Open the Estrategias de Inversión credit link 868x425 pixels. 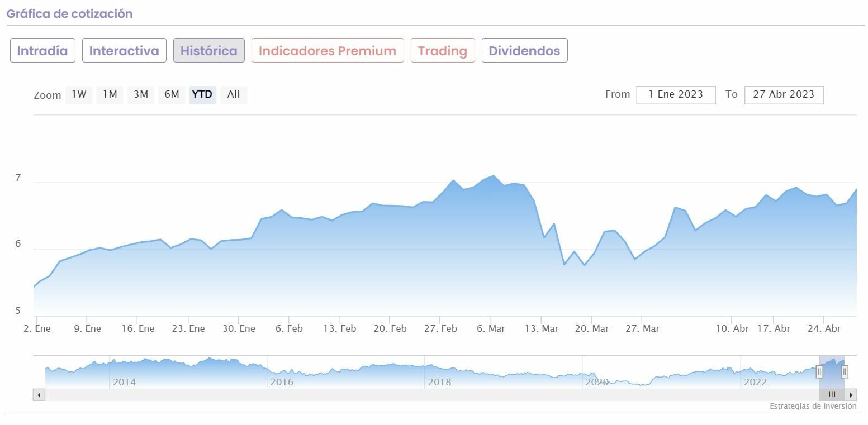pos(813,406)
